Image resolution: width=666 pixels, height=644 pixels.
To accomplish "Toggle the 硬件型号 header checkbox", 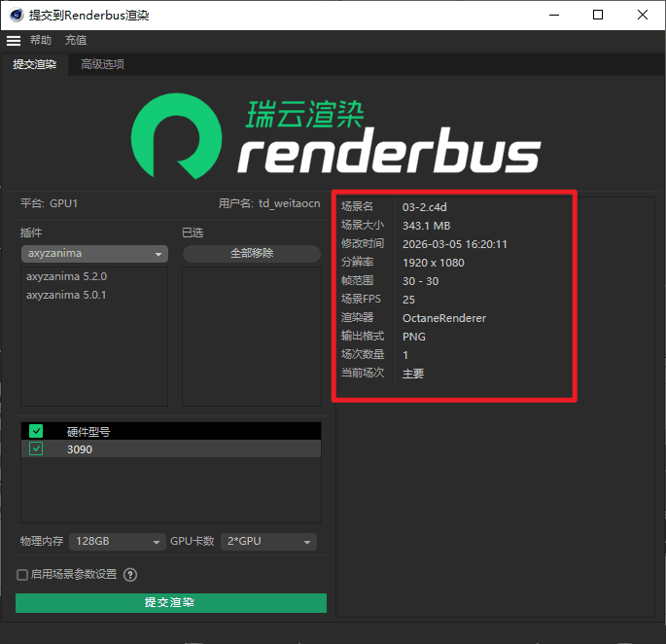I will [36, 431].
